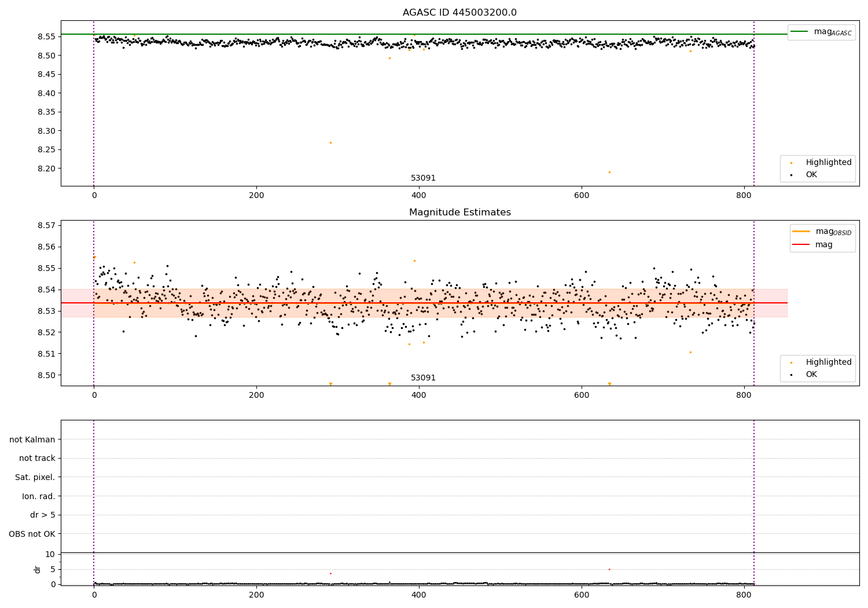Click the 'OBS not OK' axis label

[32, 534]
